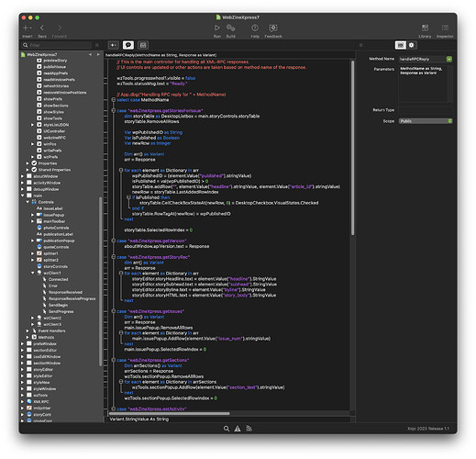
Task: Click the filter field in the navigator
Action: click(60, 45)
